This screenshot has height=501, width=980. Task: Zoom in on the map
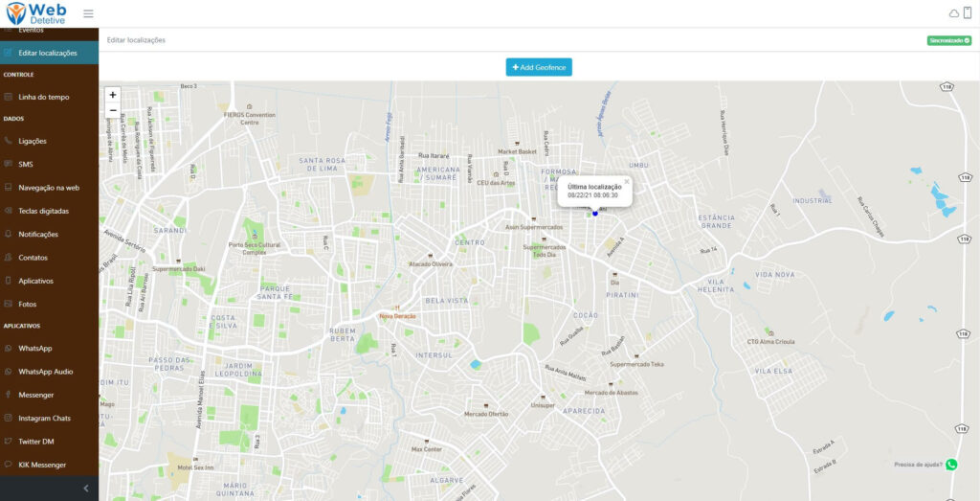[x=113, y=95]
